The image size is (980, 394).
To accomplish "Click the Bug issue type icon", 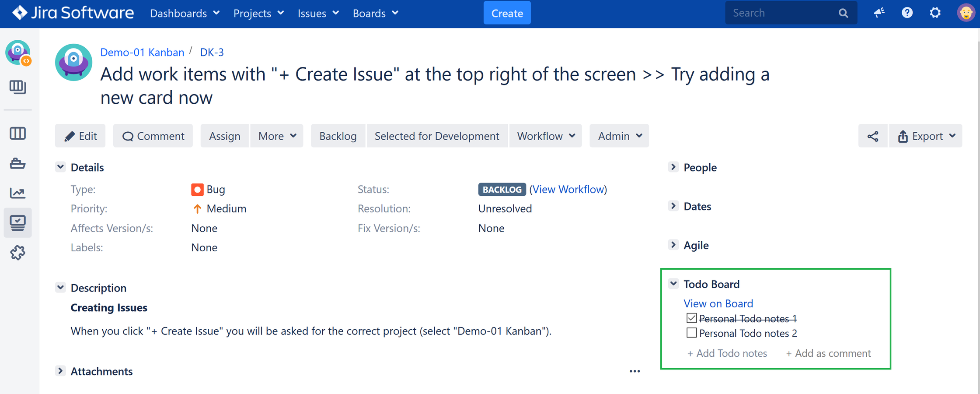I will (x=197, y=190).
